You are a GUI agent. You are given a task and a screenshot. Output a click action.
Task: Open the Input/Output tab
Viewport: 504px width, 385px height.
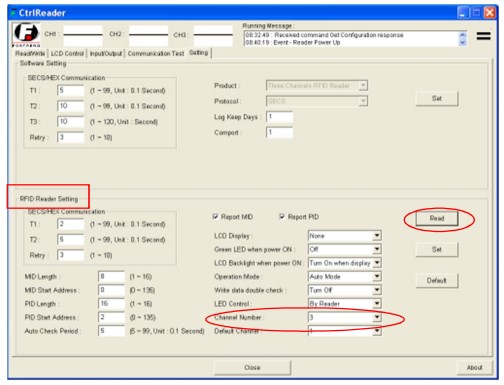tap(106, 53)
